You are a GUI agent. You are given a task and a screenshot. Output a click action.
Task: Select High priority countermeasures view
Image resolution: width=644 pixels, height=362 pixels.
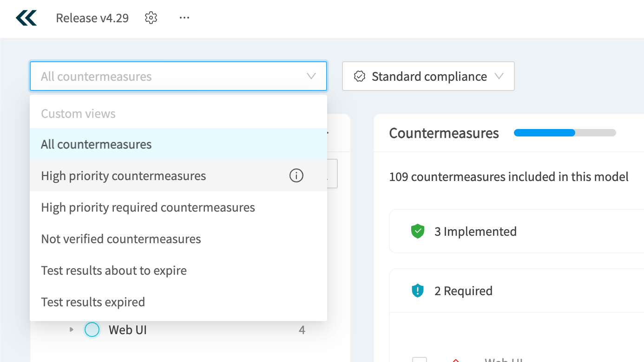(178, 175)
